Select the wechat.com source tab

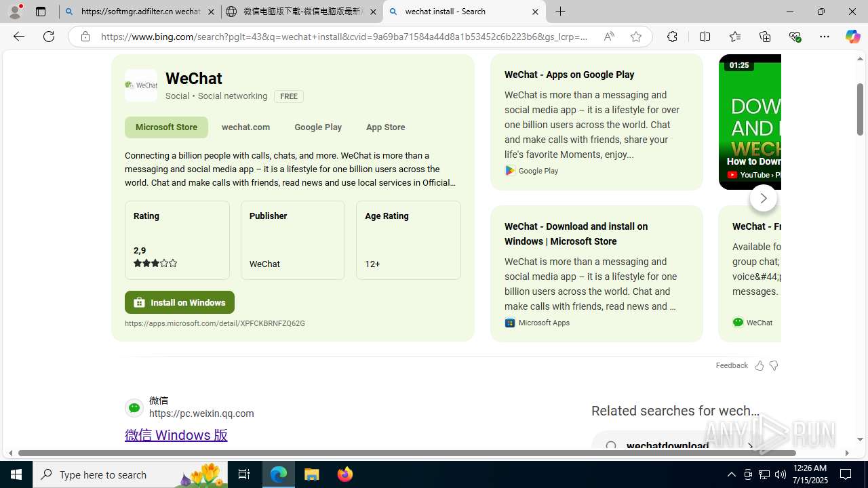245,127
